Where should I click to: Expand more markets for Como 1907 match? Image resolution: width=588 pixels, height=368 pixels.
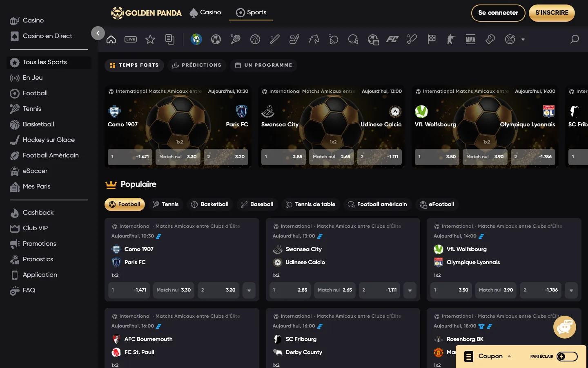click(249, 290)
